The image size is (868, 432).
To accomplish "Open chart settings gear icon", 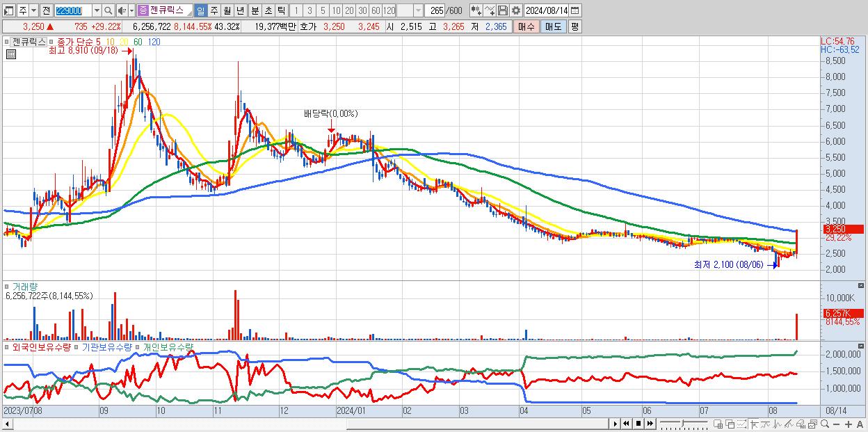I will [x=515, y=10].
